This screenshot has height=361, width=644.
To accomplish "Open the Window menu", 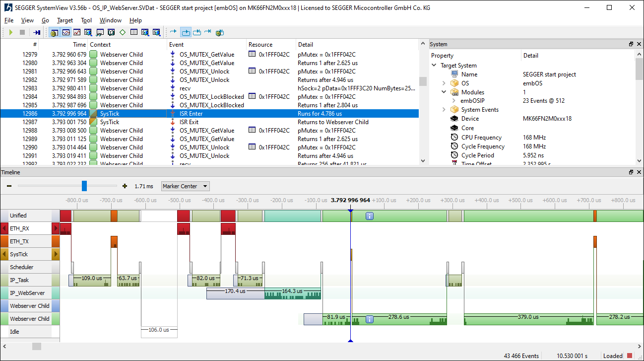I will pos(110,20).
